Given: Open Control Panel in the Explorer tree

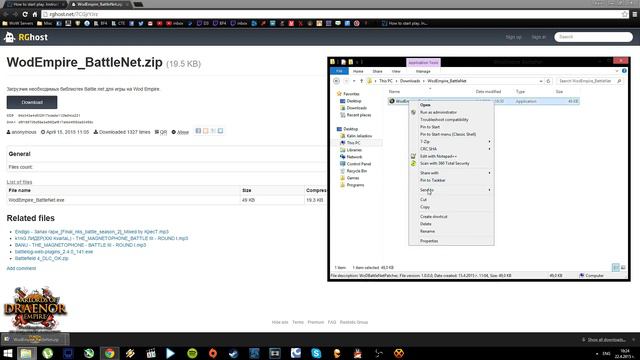Looking at the screenshot, I should (x=359, y=164).
